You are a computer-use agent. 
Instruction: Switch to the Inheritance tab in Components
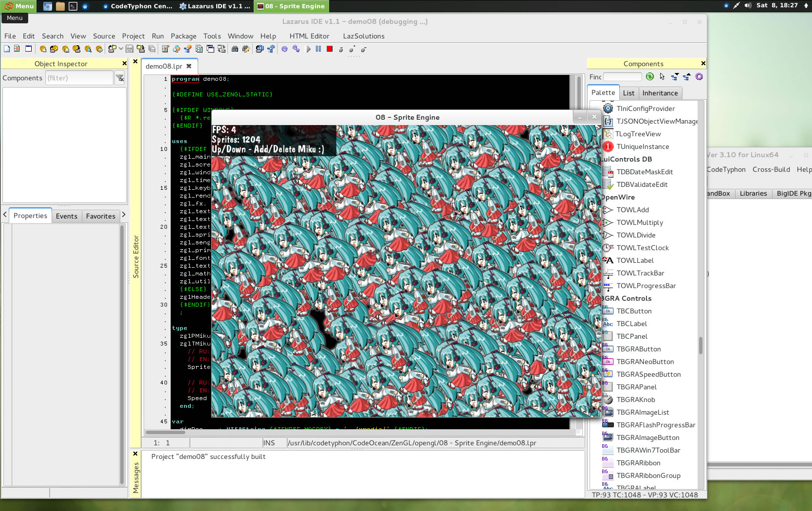click(x=660, y=93)
